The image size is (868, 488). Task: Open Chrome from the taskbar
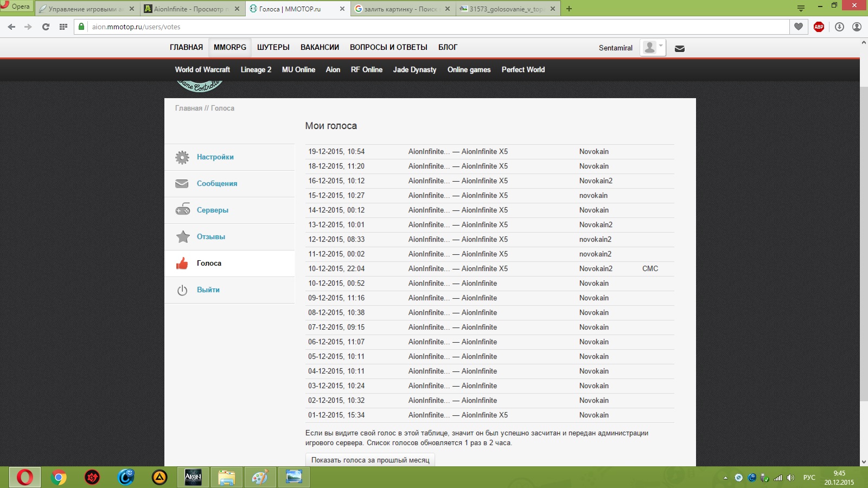(x=59, y=477)
